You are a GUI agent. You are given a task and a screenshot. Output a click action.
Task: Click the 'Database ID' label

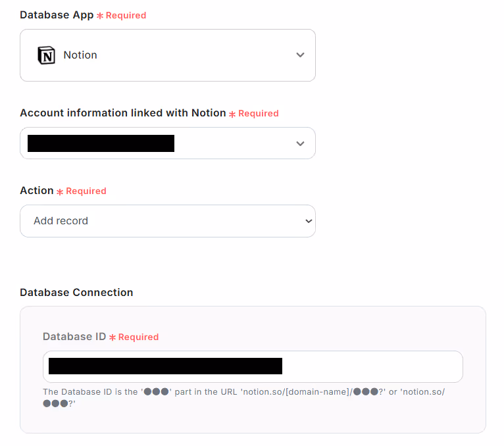[74, 336]
